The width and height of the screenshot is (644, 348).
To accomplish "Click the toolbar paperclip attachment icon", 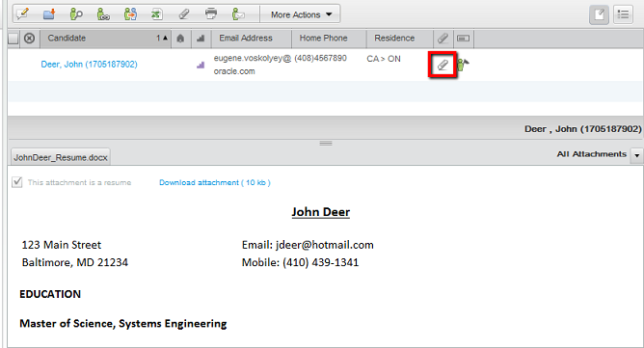I will coord(184,14).
